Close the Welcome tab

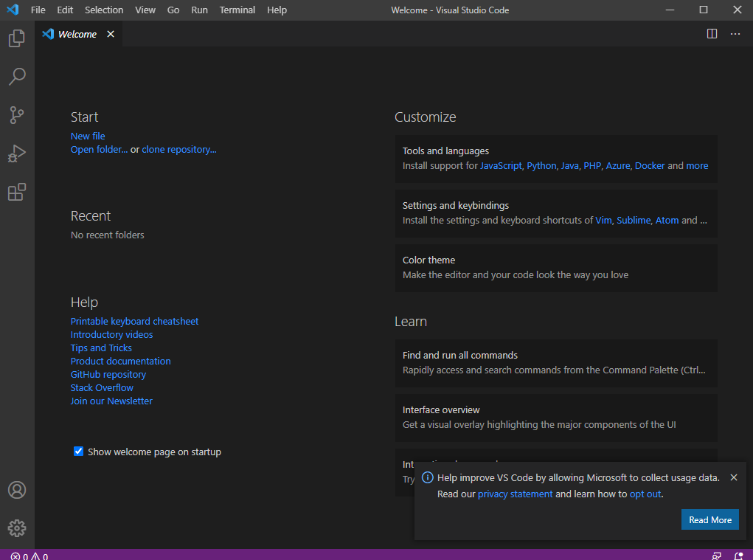click(x=111, y=34)
